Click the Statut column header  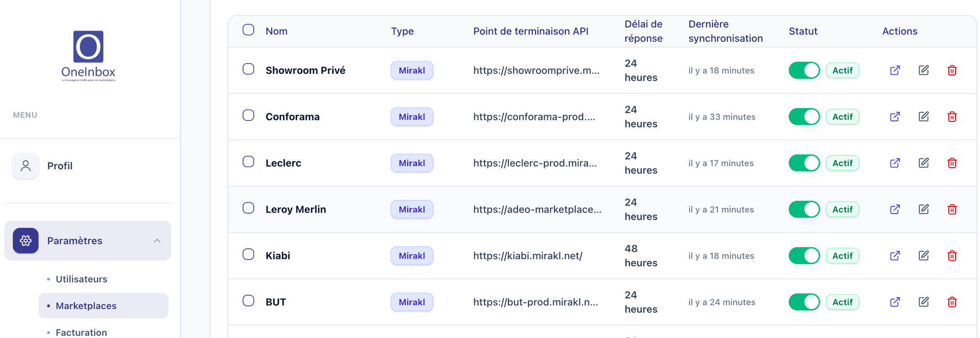click(803, 31)
